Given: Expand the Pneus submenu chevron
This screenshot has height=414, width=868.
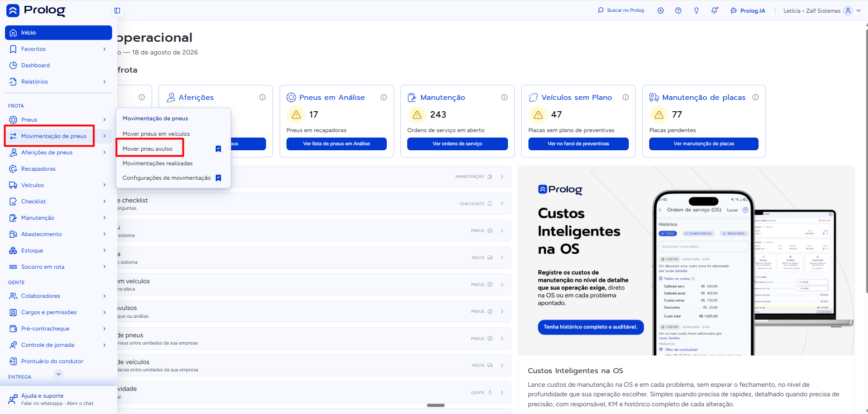Looking at the screenshot, I should pyautogui.click(x=104, y=120).
